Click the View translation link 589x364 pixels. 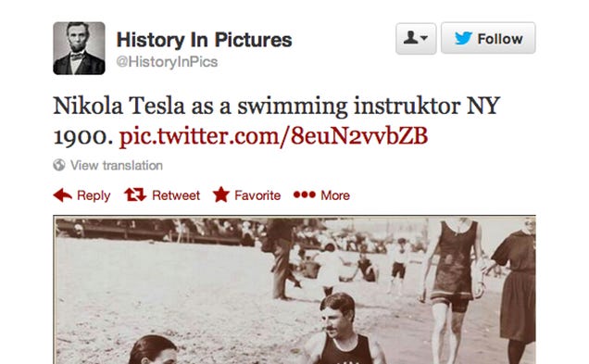pos(117,165)
